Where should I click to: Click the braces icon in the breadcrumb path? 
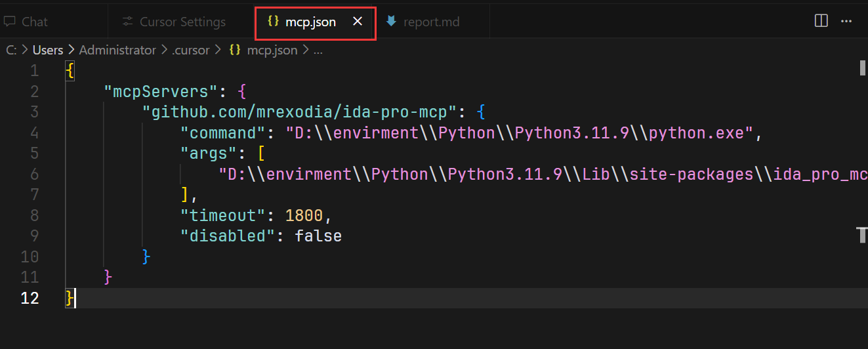234,50
